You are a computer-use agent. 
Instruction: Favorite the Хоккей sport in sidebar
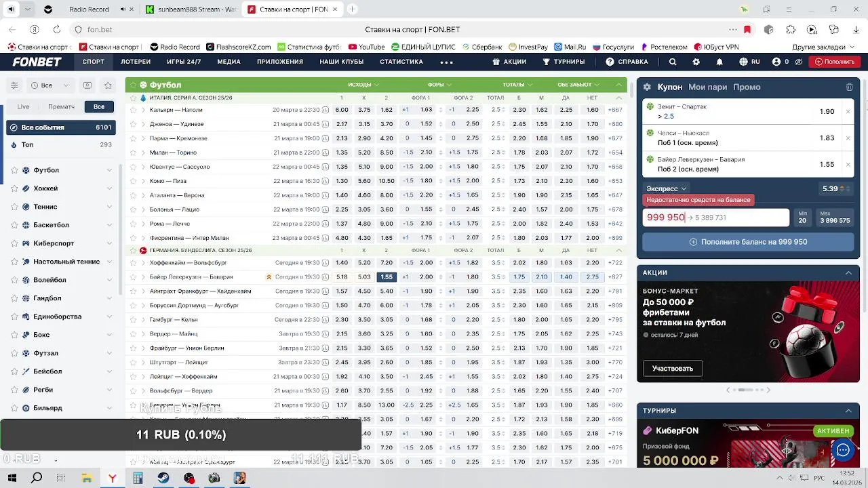[15, 188]
